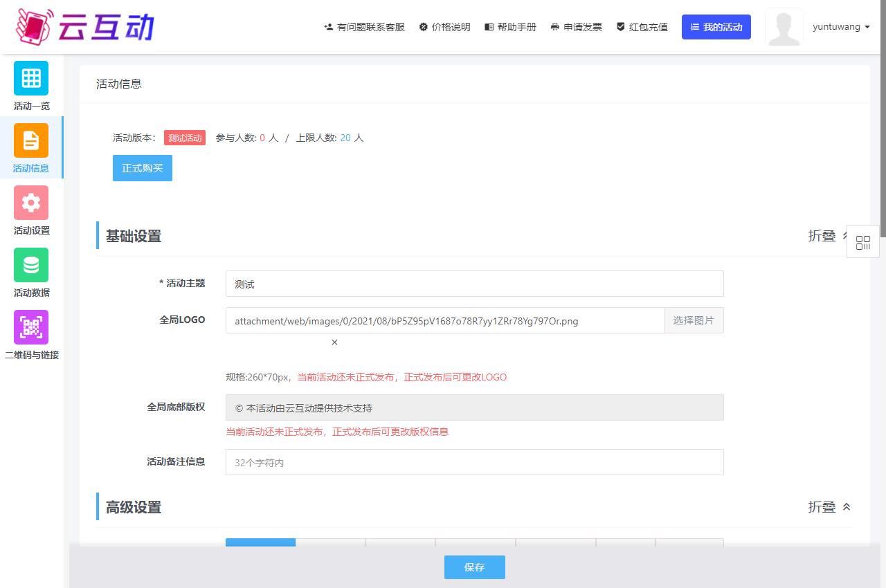
Task: Click the 正式购买 button
Action: [x=142, y=168]
